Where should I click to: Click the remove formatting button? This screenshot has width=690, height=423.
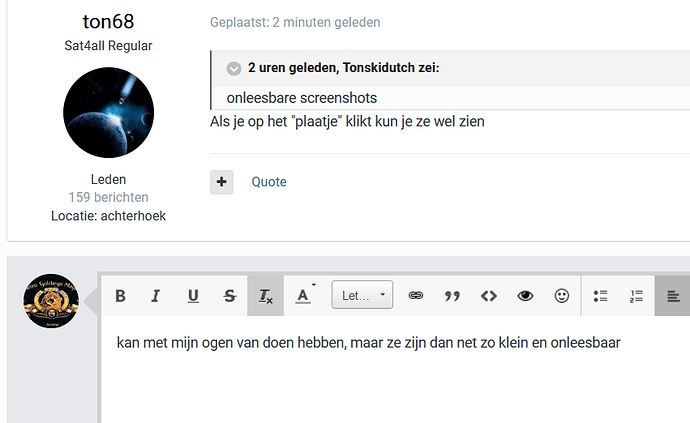pos(265,296)
